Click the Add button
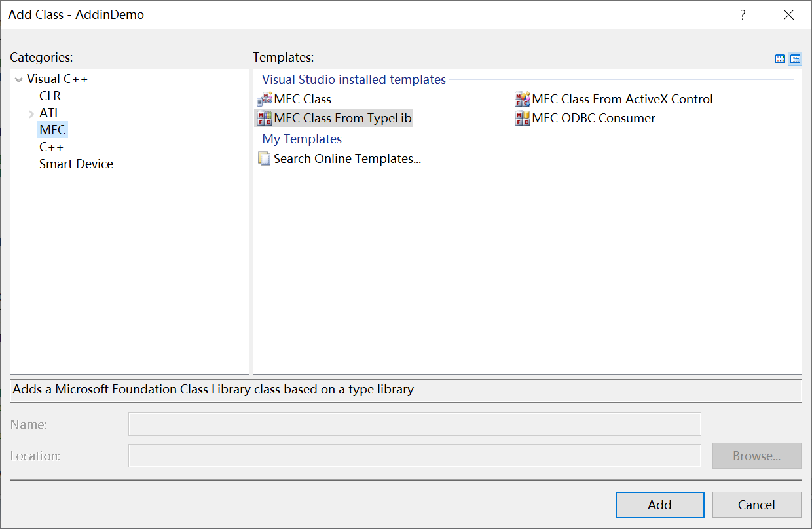Viewport: 812px width, 529px height. 659,505
